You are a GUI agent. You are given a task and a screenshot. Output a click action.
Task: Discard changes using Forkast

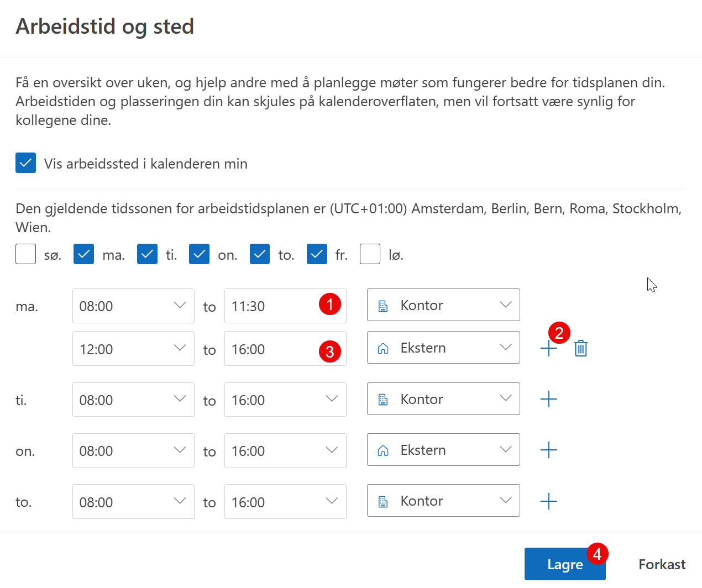[662, 564]
